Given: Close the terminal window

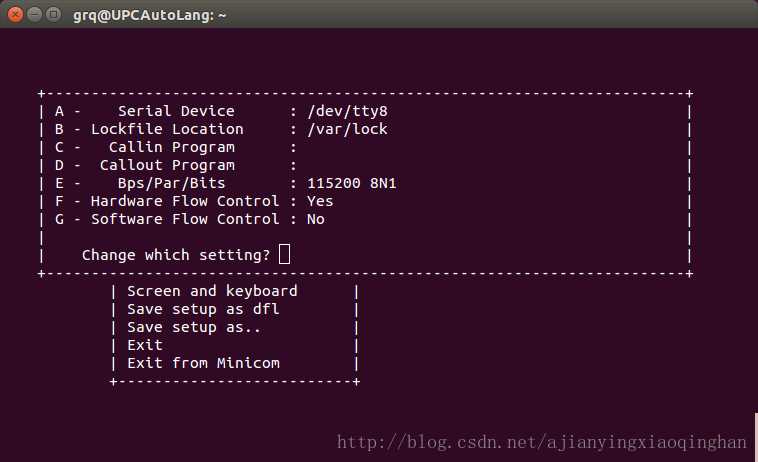Looking at the screenshot, I should [x=15, y=14].
